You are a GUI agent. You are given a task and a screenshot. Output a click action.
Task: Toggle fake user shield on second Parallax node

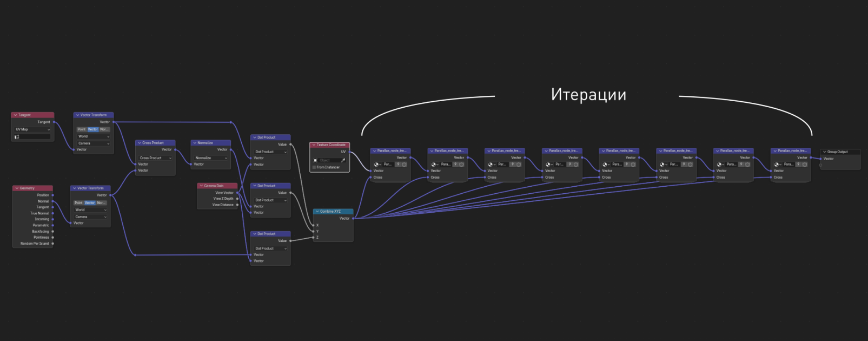click(461, 164)
